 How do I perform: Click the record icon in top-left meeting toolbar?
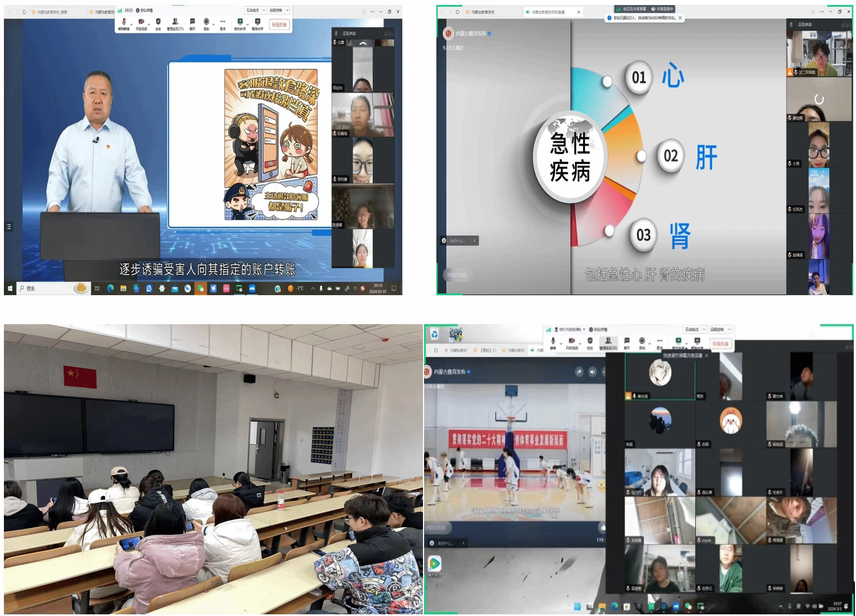206,22
